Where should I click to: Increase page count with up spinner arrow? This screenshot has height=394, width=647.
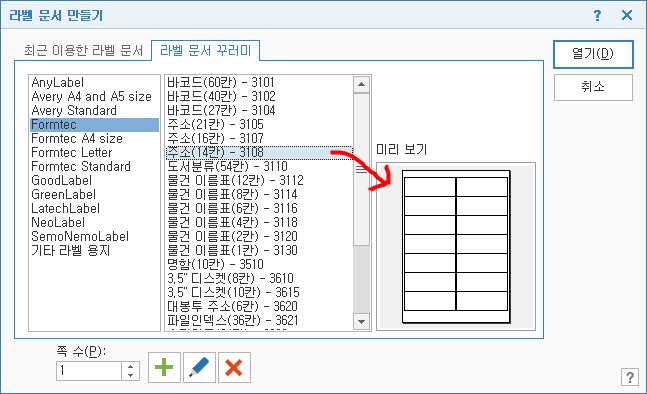(x=131, y=366)
